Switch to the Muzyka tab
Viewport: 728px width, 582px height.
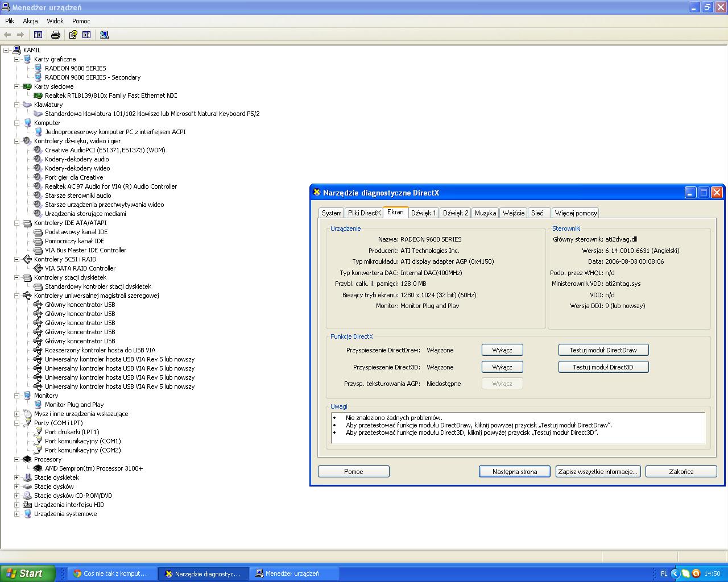pos(485,213)
